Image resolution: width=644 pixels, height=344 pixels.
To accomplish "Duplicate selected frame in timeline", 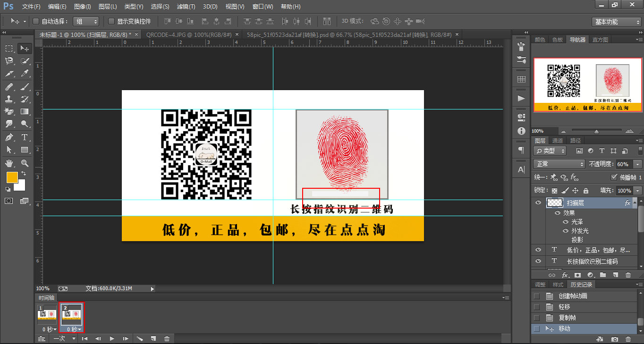I will 153,338.
